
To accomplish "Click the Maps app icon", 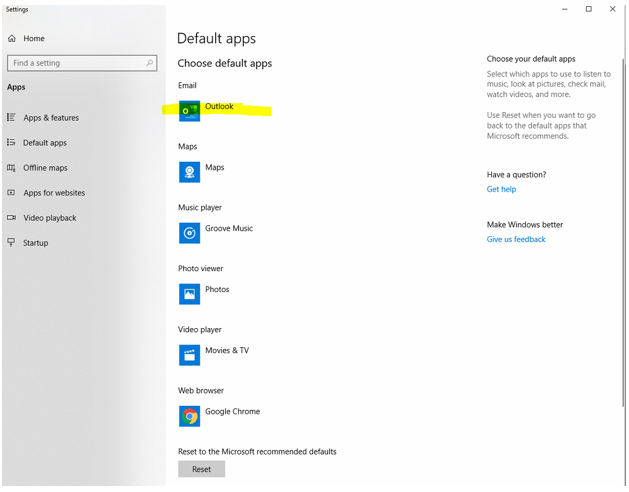I will (x=189, y=172).
